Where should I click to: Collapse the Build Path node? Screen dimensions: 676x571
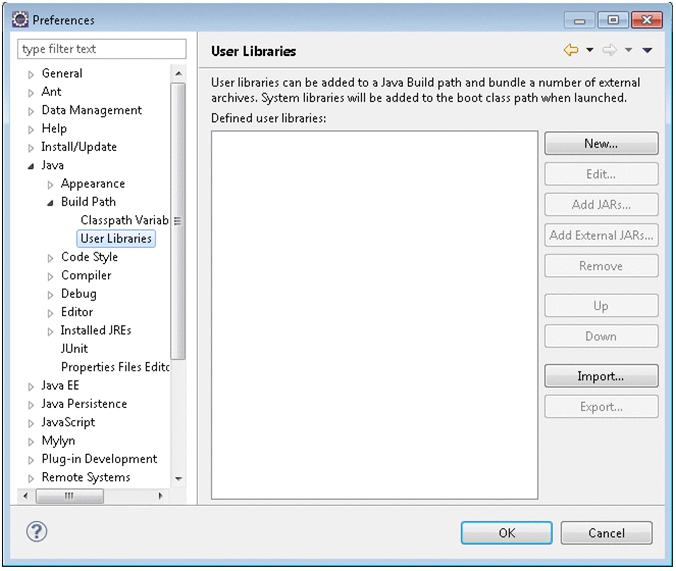(50, 203)
